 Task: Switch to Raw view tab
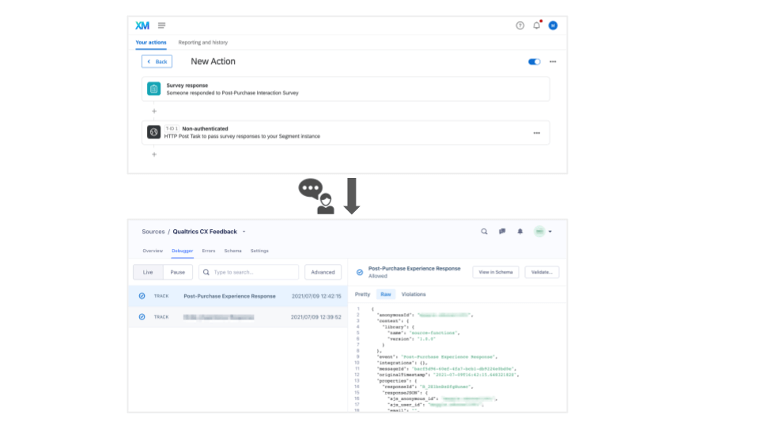[x=386, y=294]
